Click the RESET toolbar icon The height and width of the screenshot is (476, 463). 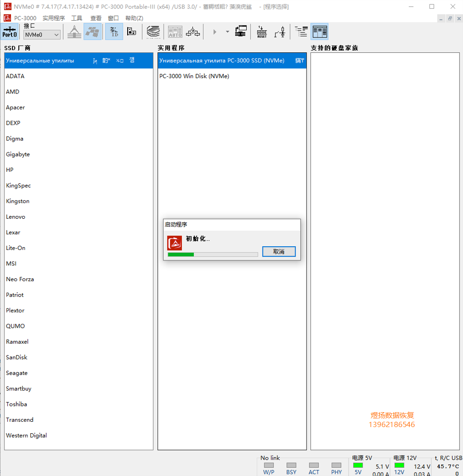[x=261, y=32]
